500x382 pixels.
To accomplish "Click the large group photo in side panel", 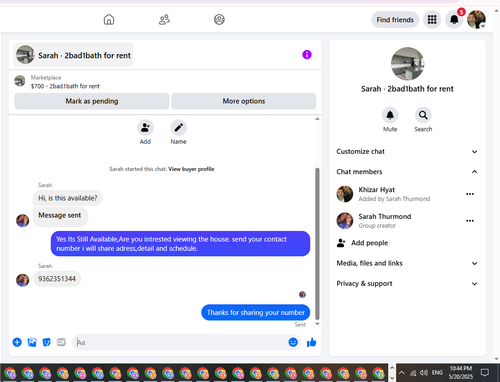I will (x=407, y=64).
